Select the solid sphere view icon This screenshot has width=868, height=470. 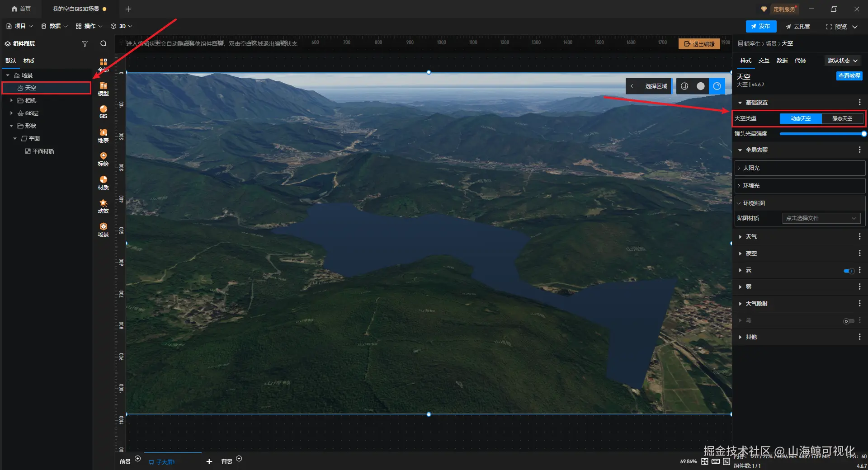[701, 86]
